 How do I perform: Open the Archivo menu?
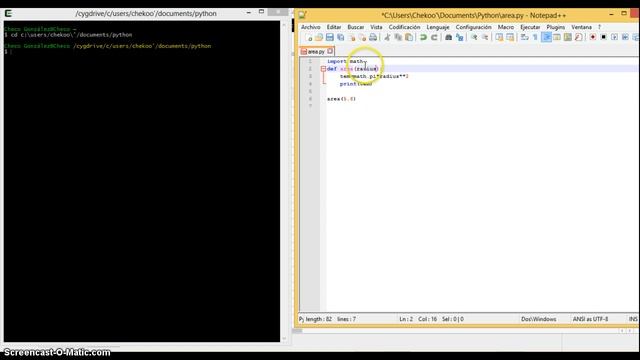click(311, 27)
